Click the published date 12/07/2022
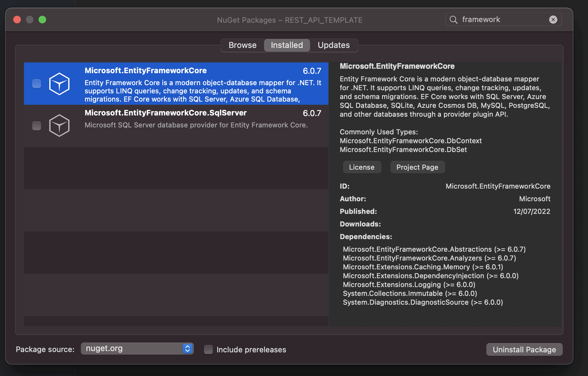This screenshot has height=376, width=588. (532, 211)
